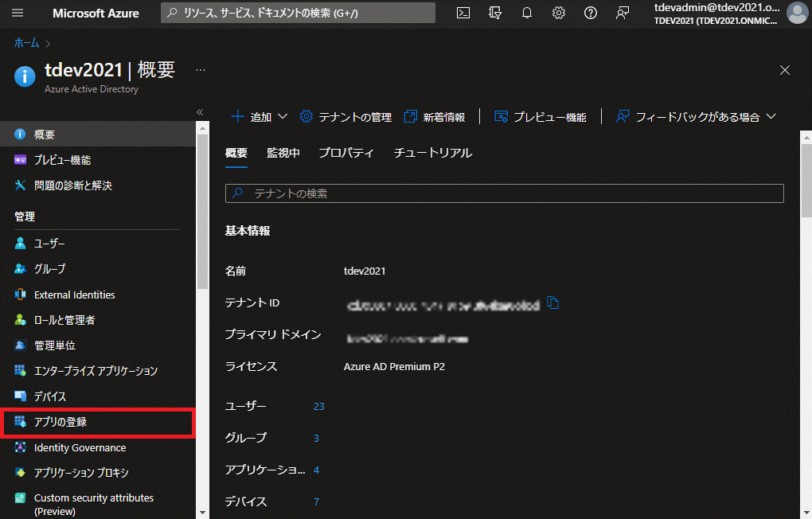Open the application count link 4
Screen dimensions: 812x519
click(x=316, y=470)
